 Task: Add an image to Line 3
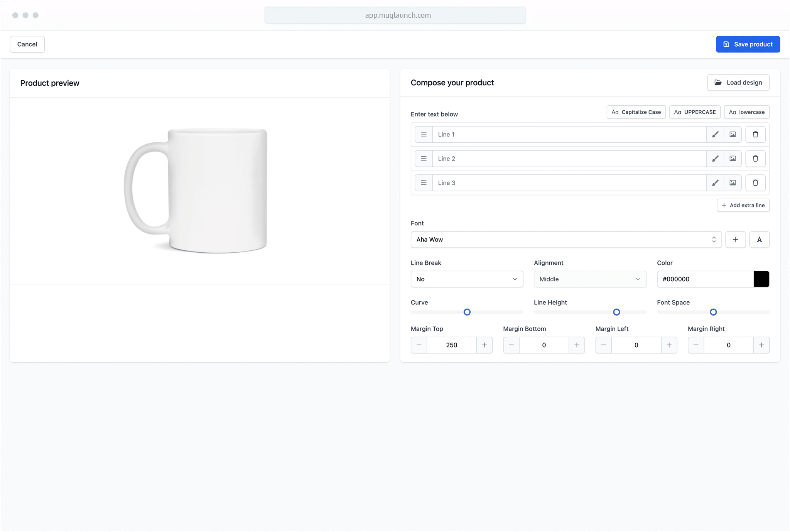coord(733,183)
